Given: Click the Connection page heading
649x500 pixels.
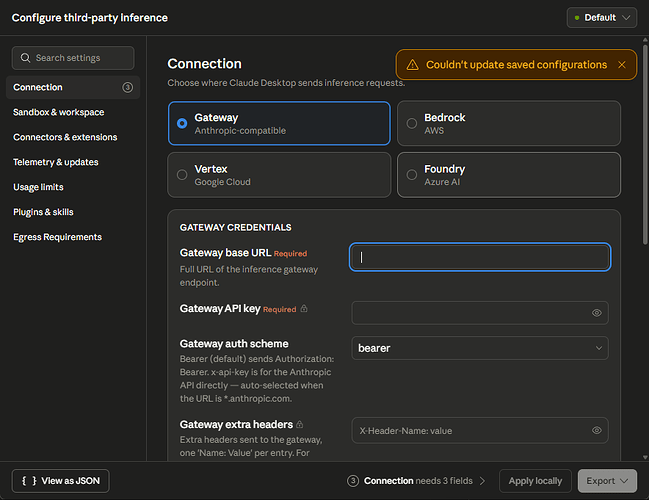Looking at the screenshot, I should point(204,64).
